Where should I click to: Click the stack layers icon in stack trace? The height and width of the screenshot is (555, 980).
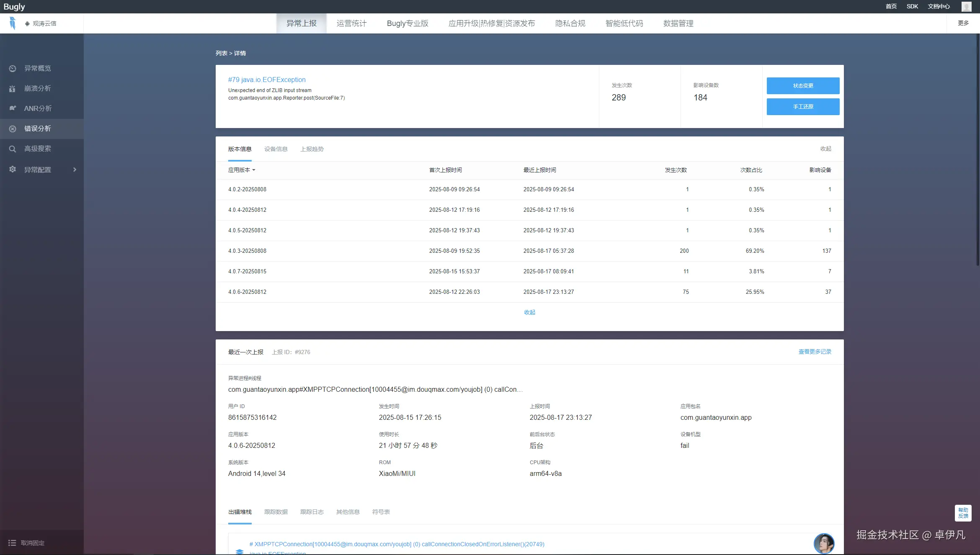pyautogui.click(x=240, y=552)
